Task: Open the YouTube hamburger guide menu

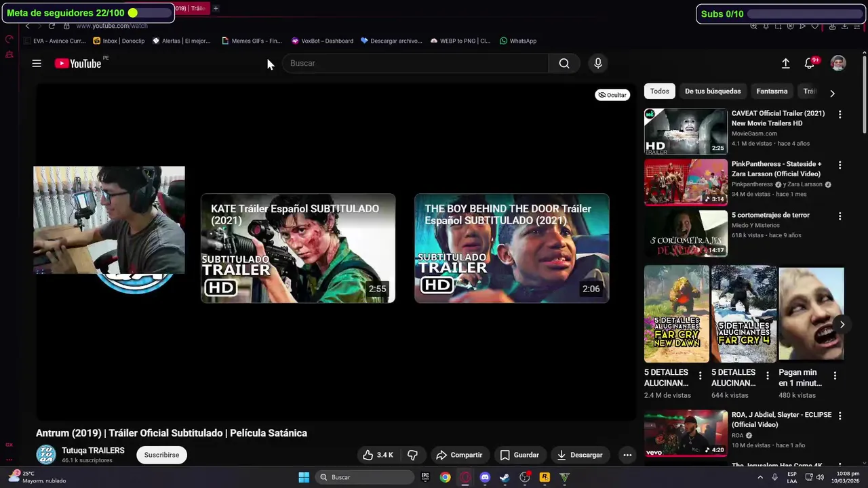Action: (37, 63)
